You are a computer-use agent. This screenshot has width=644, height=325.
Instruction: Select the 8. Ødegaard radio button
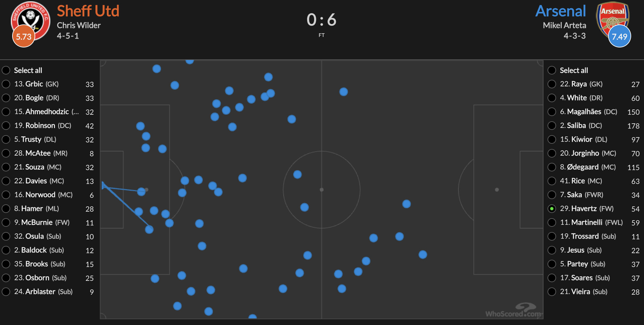(552, 167)
